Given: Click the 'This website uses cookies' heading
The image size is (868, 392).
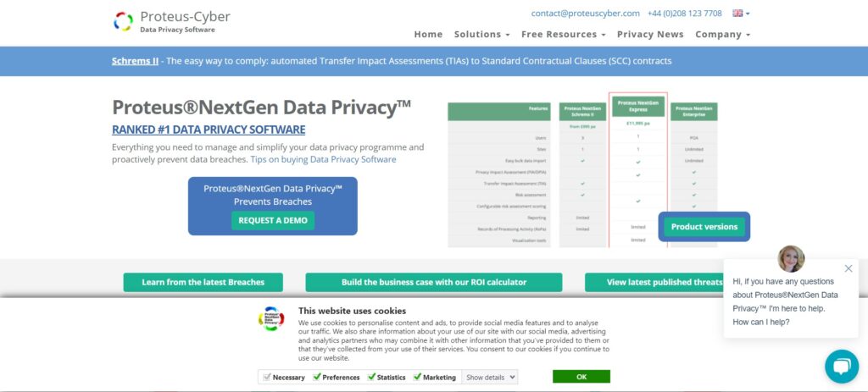Looking at the screenshot, I should point(352,311).
